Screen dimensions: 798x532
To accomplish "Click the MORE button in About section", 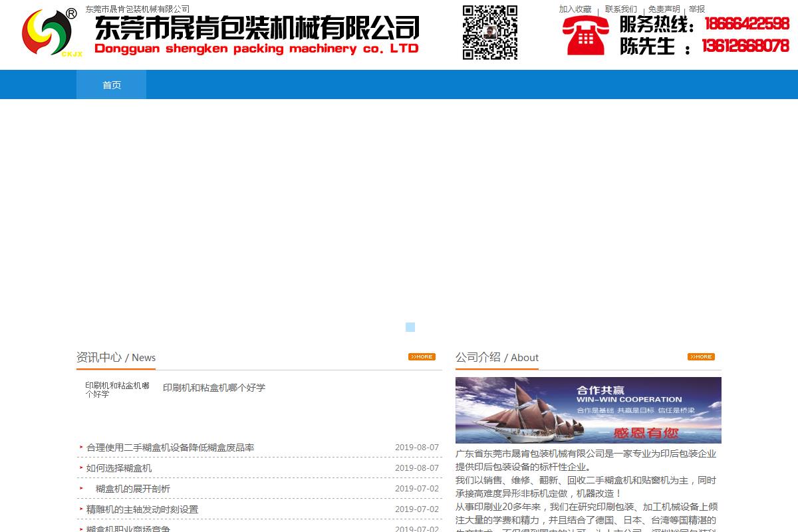I will point(701,357).
